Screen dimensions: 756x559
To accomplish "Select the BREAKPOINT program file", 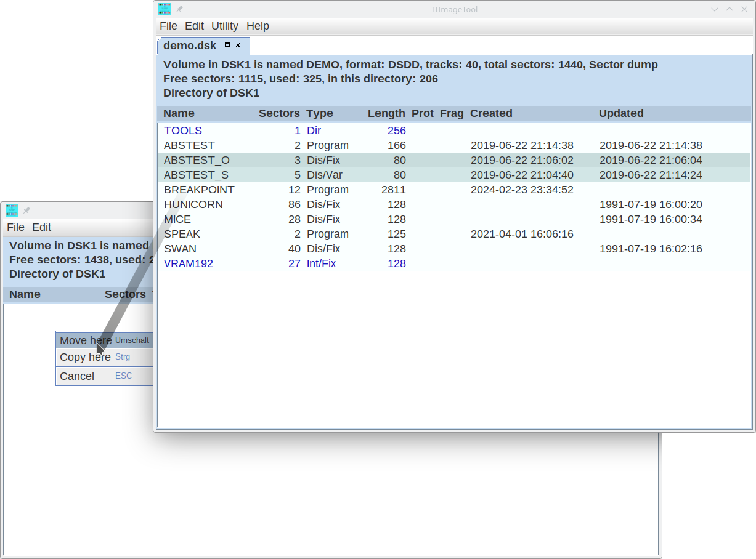I will point(199,190).
